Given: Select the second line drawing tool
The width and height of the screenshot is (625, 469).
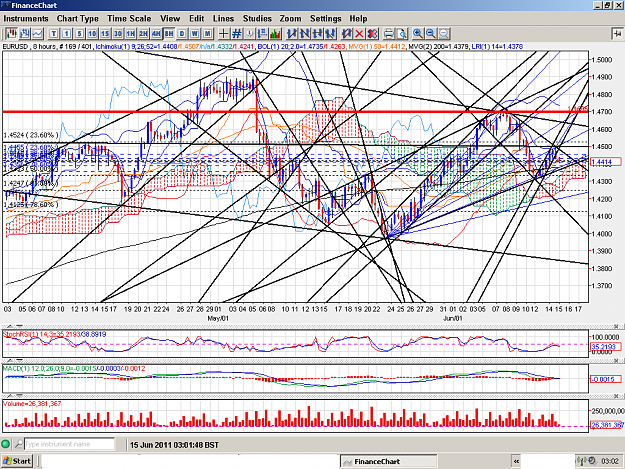Looking at the screenshot, I should coord(305,33).
